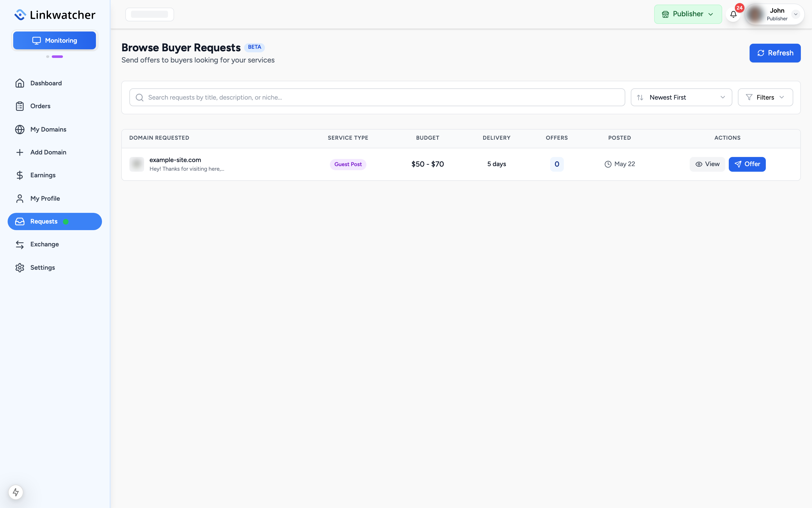Image resolution: width=812 pixels, height=508 pixels.
Task: Click the request description "Hey! Thanks for visiting here,..."
Action: (x=187, y=169)
